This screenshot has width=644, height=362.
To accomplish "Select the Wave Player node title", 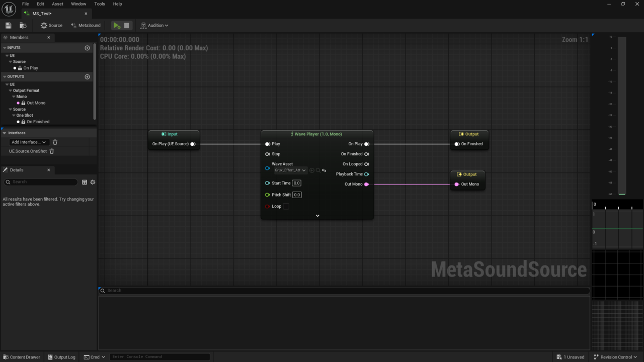I will 317,134.
